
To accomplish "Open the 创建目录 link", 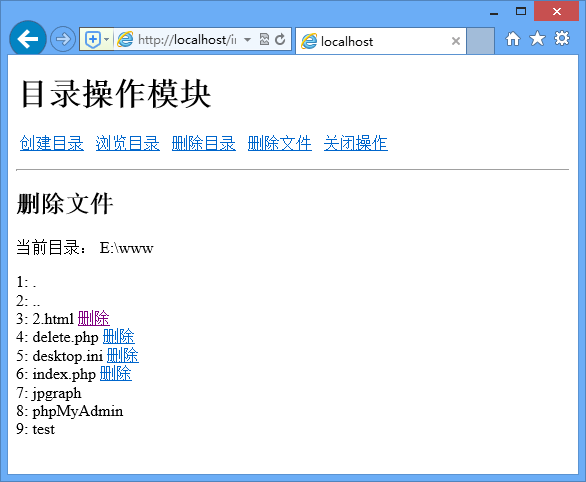I will click(52, 143).
